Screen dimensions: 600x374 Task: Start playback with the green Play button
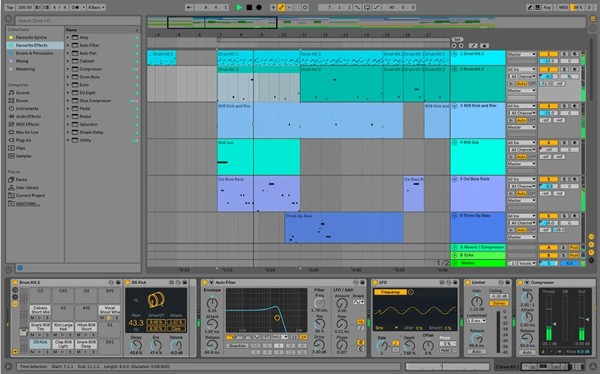tap(239, 7)
